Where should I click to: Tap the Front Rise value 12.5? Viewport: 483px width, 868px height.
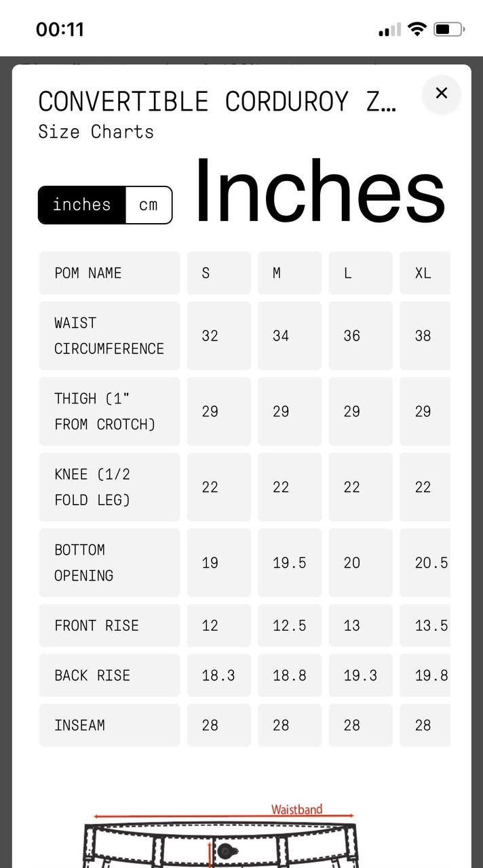pos(290,625)
